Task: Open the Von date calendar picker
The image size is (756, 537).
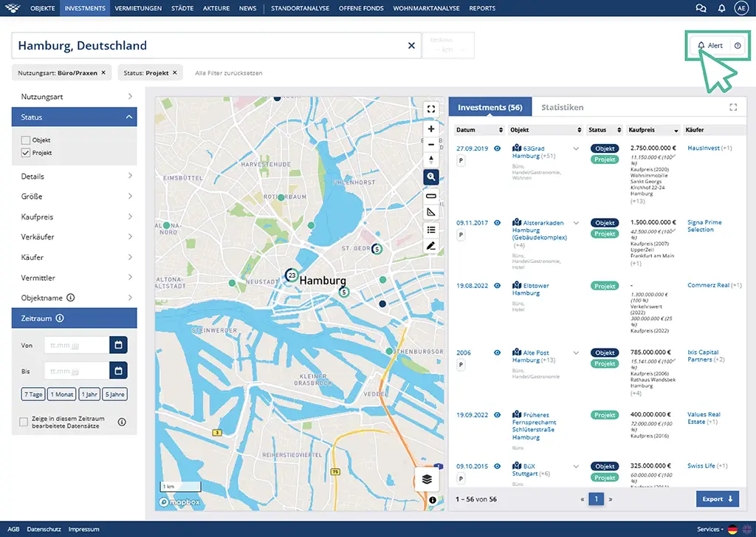Action: pyautogui.click(x=118, y=345)
